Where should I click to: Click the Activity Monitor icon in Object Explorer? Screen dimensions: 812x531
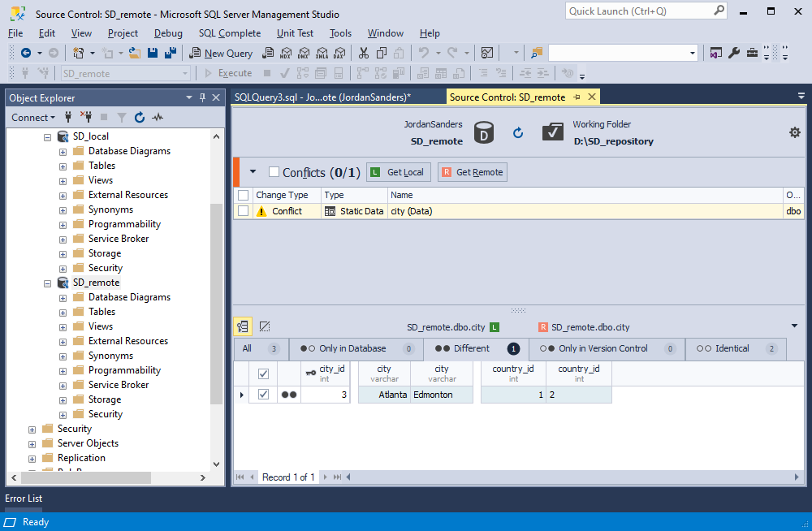[158, 118]
